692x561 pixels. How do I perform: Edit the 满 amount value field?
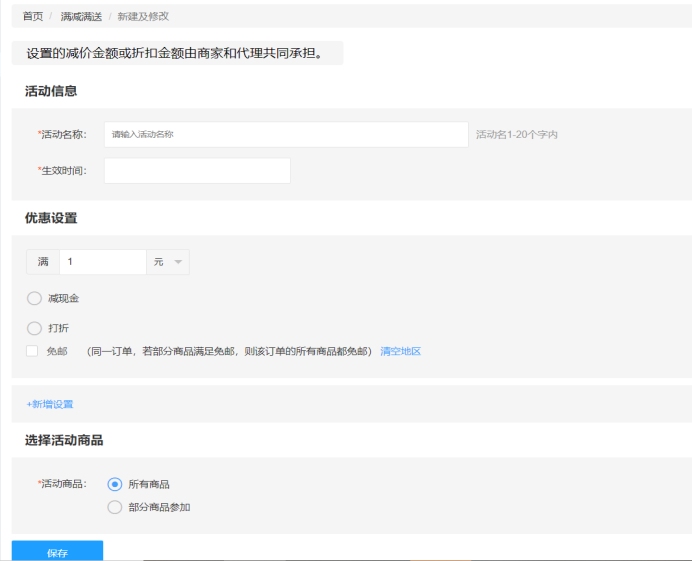pos(103,262)
